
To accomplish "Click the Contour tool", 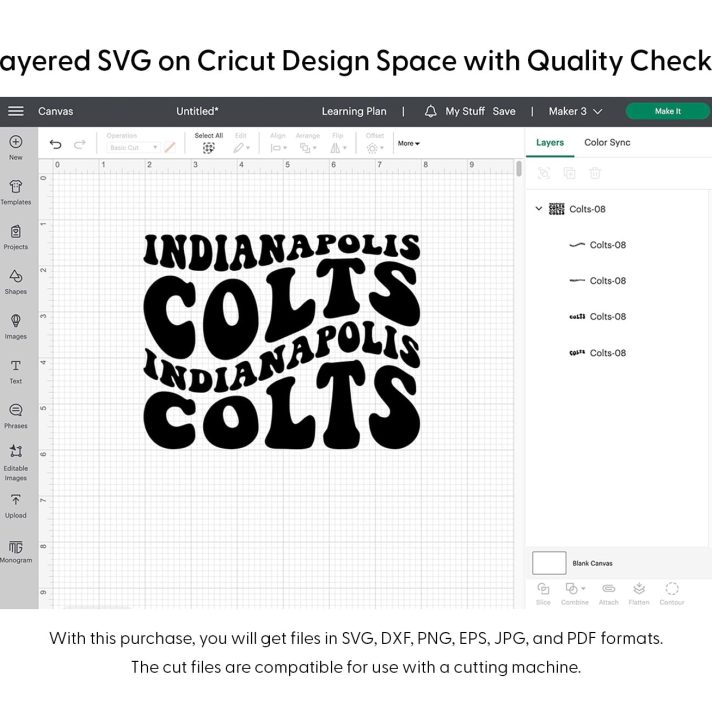I will pos(672,593).
